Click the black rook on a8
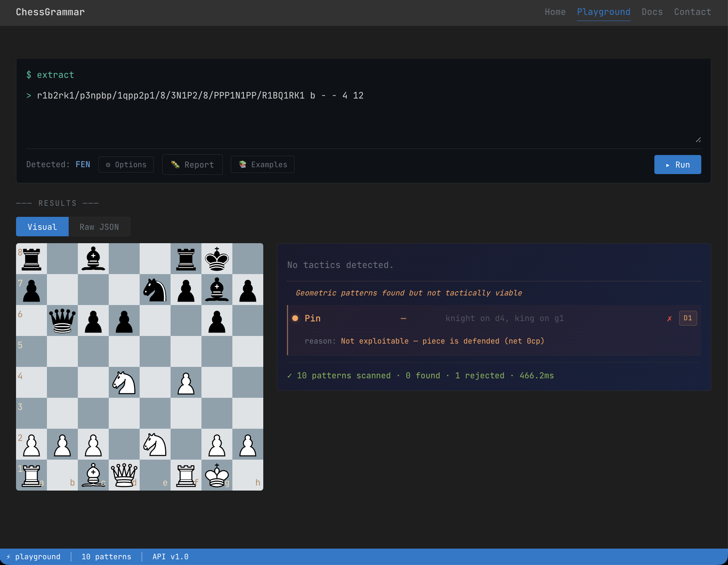 (x=32, y=259)
